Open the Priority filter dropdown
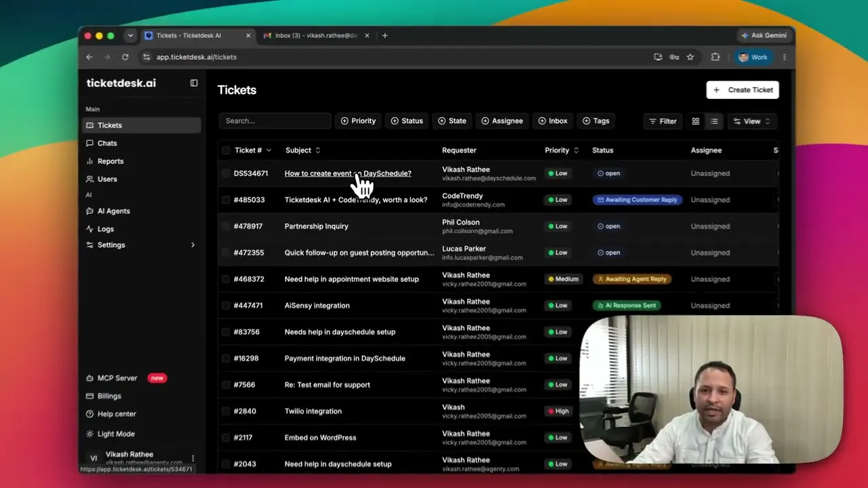 tap(358, 121)
